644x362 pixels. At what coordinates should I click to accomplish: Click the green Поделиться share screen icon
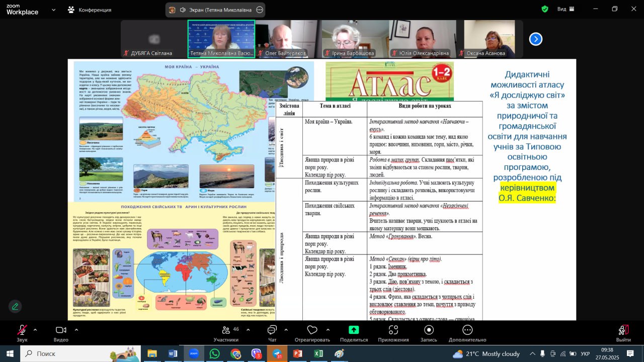pyautogui.click(x=354, y=330)
